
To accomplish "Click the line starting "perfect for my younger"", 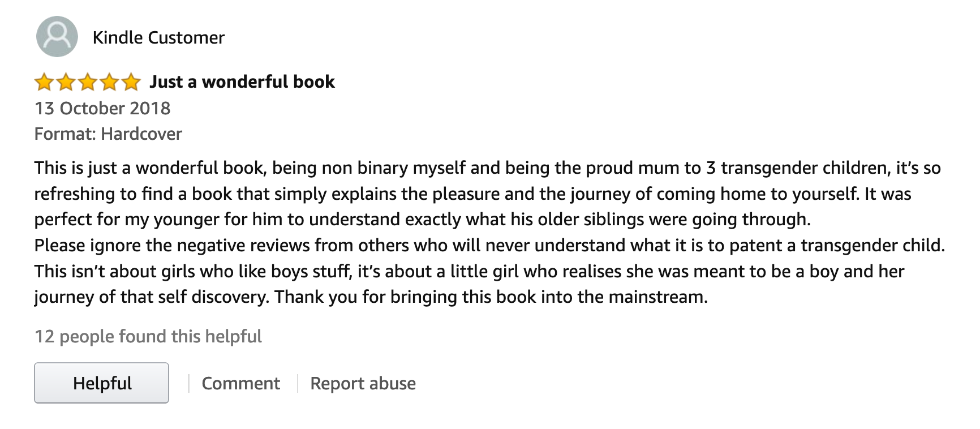I will point(422,219).
